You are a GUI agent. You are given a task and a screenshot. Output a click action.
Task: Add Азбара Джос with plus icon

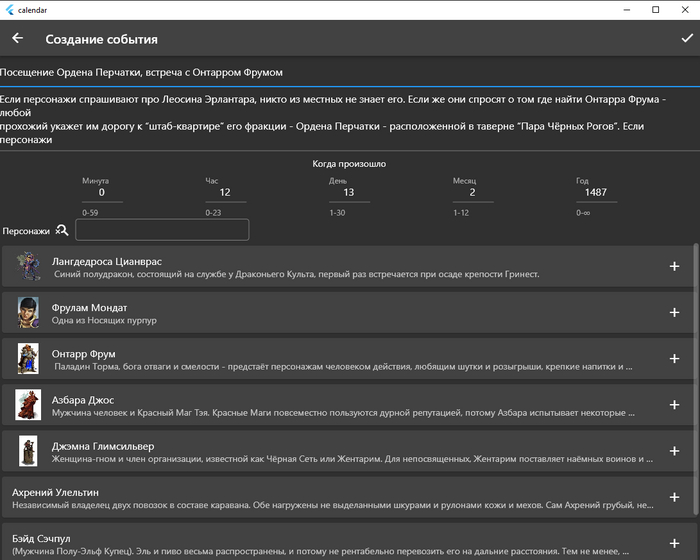674,405
